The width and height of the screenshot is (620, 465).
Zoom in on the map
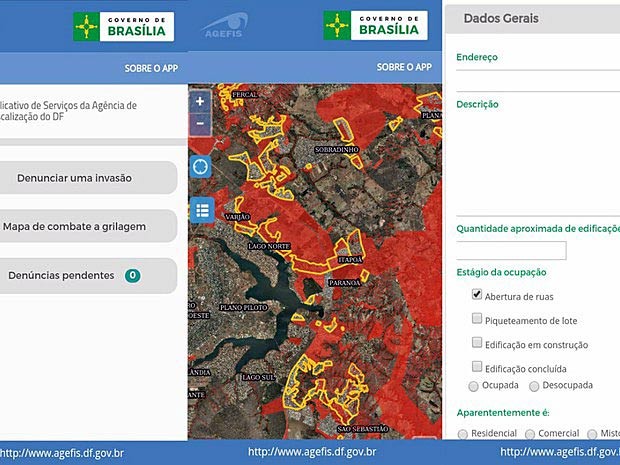coord(200,102)
